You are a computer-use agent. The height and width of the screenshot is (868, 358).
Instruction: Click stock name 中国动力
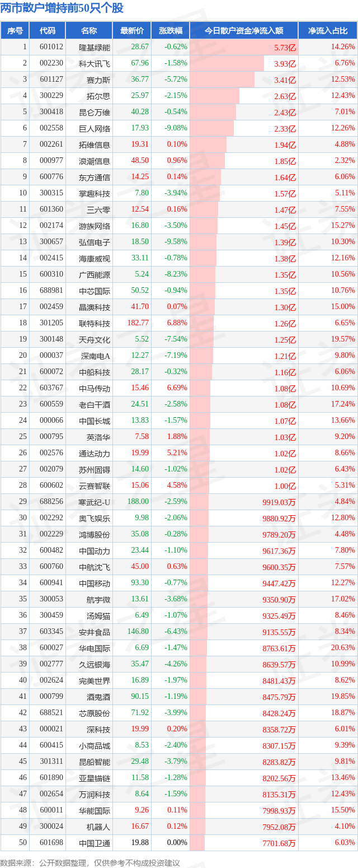(95, 551)
